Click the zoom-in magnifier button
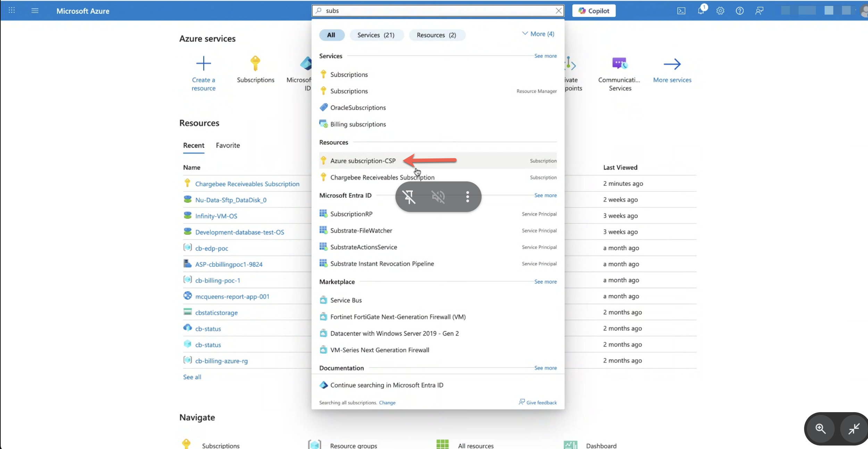 pos(821,428)
